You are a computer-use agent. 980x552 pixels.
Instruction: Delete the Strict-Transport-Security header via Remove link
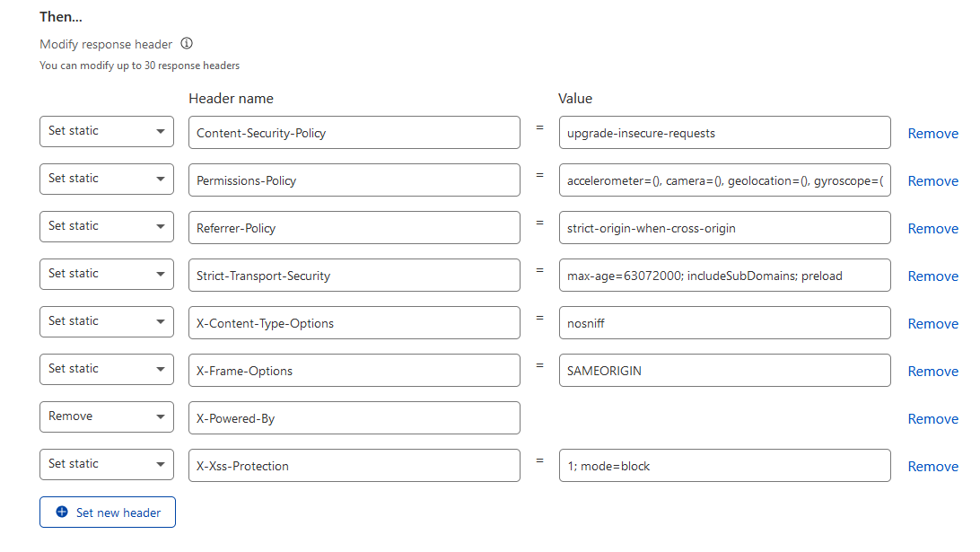[932, 276]
